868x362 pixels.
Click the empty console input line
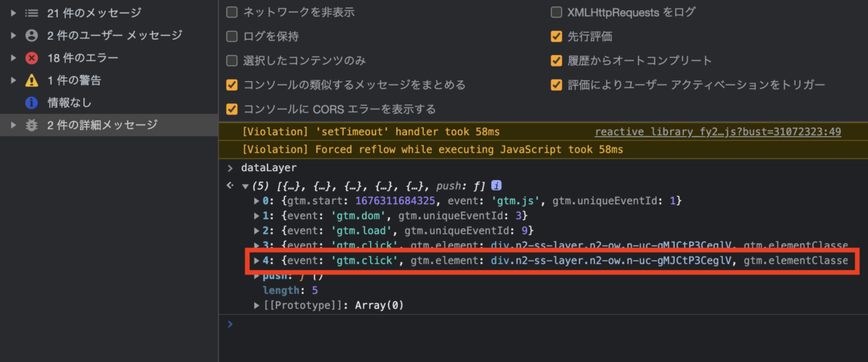(542, 324)
